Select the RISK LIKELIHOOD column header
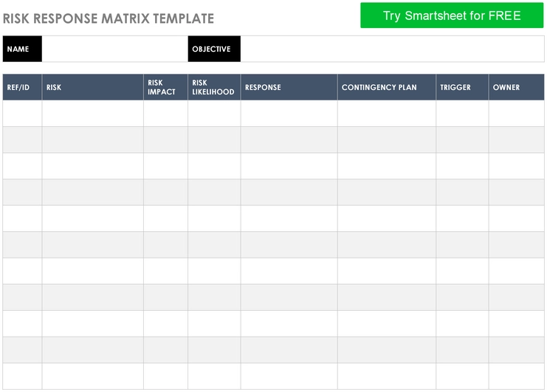This screenshot has height=392, width=547. pos(214,87)
